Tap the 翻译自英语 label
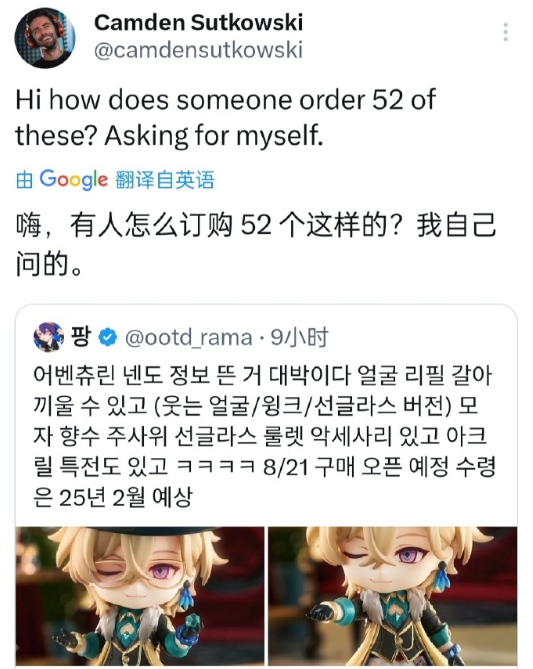The height and width of the screenshot is (669, 533). [x=165, y=180]
